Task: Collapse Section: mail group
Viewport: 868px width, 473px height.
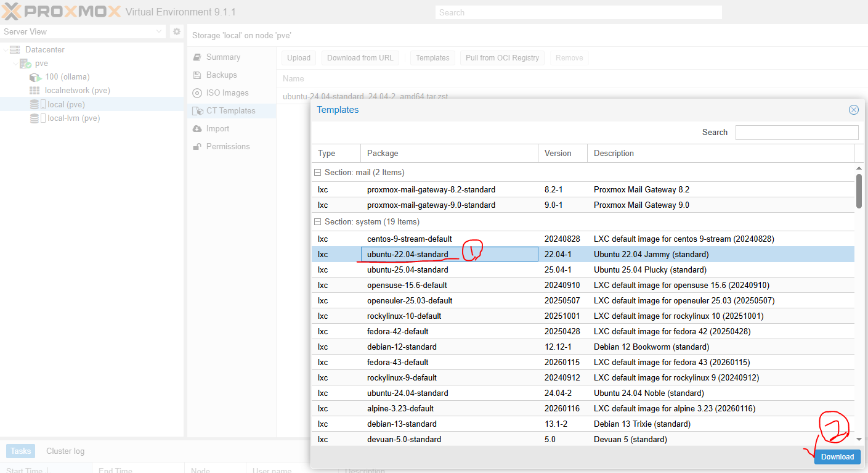Action: click(x=317, y=172)
